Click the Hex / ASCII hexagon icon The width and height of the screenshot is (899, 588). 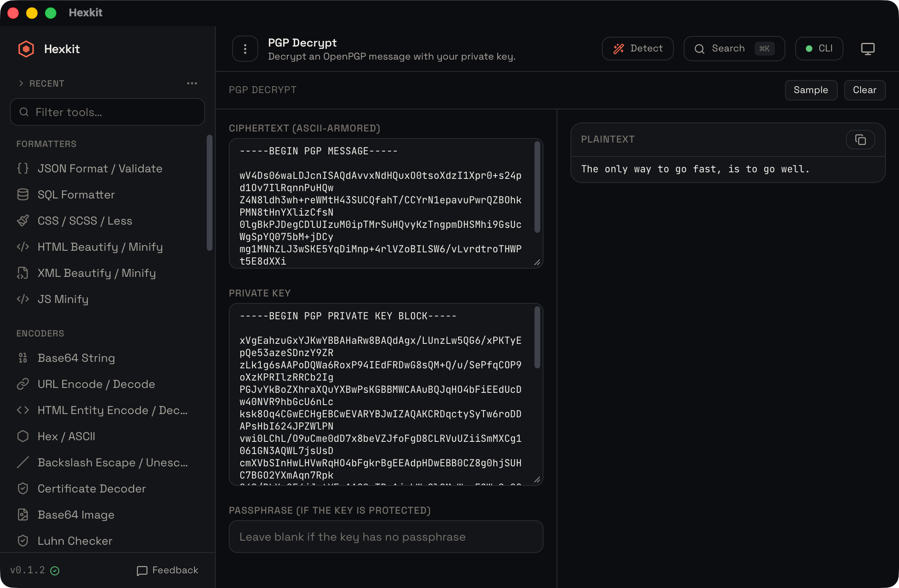pos(23,436)
